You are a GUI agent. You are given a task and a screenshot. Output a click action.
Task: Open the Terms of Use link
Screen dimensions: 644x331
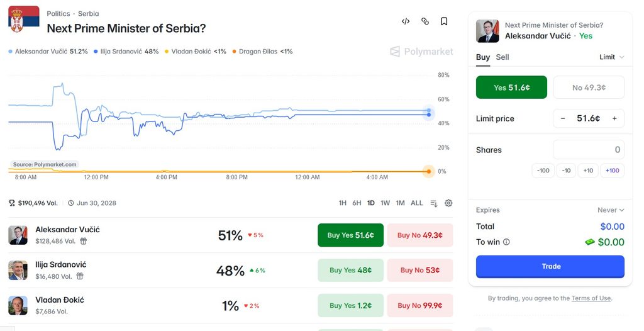[591, 298]
